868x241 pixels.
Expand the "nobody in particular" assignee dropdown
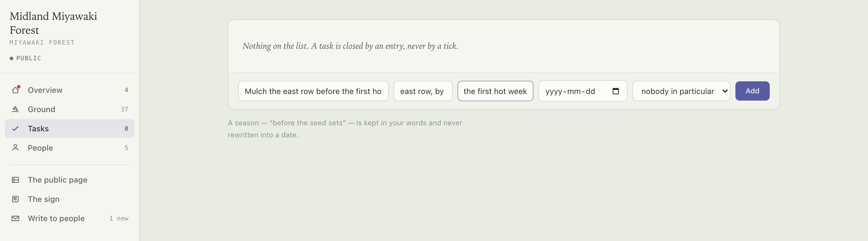pyautogui.click(x=681, y=91)
